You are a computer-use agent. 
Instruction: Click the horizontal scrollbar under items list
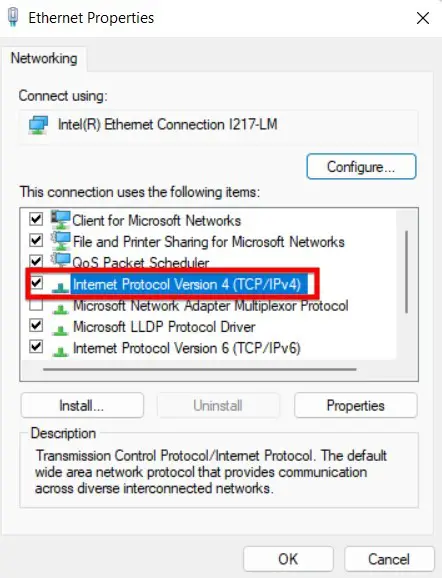200,369
